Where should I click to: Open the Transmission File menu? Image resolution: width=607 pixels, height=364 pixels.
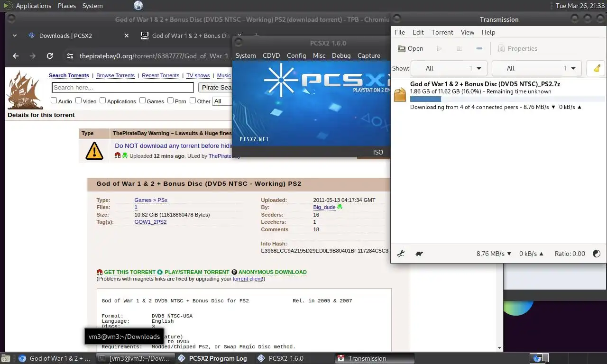[x=400, y=32]
